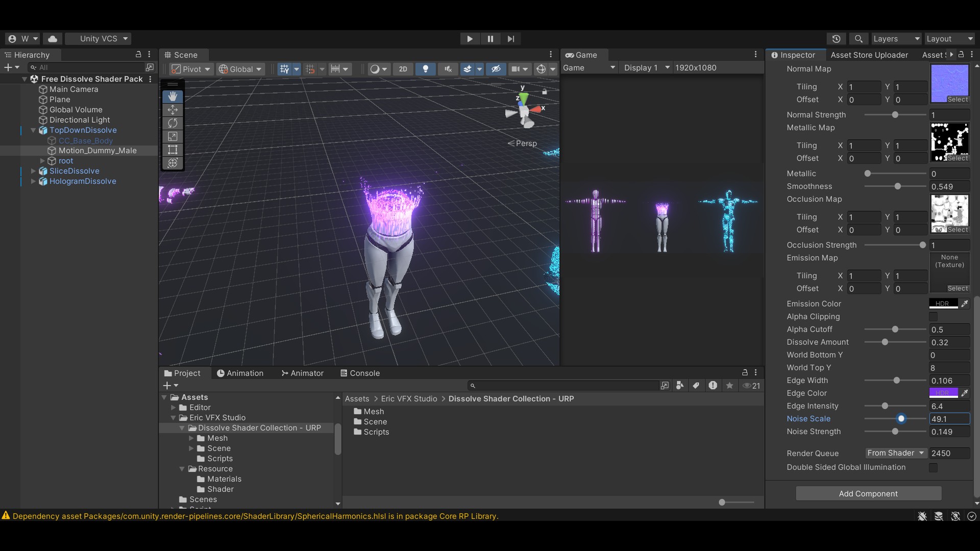This screenshot has width=980, height=551.
Task: Enable the Alpha Clipping checkbox
Action: click(933, 317)
